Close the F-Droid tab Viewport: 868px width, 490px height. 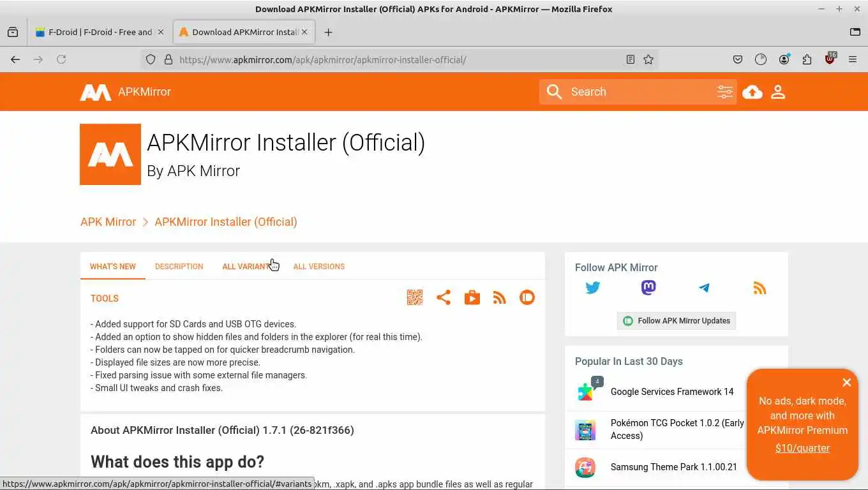pos(160,32)
